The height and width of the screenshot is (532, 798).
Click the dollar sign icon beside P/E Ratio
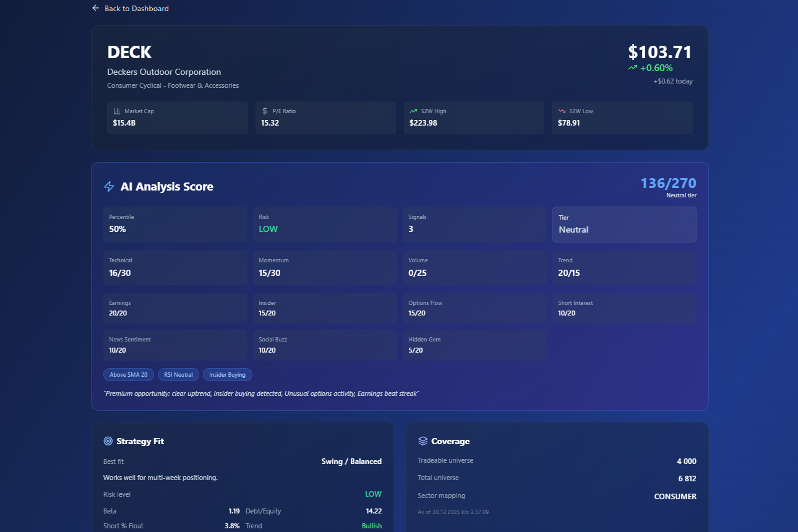click(x=265, y=111)
